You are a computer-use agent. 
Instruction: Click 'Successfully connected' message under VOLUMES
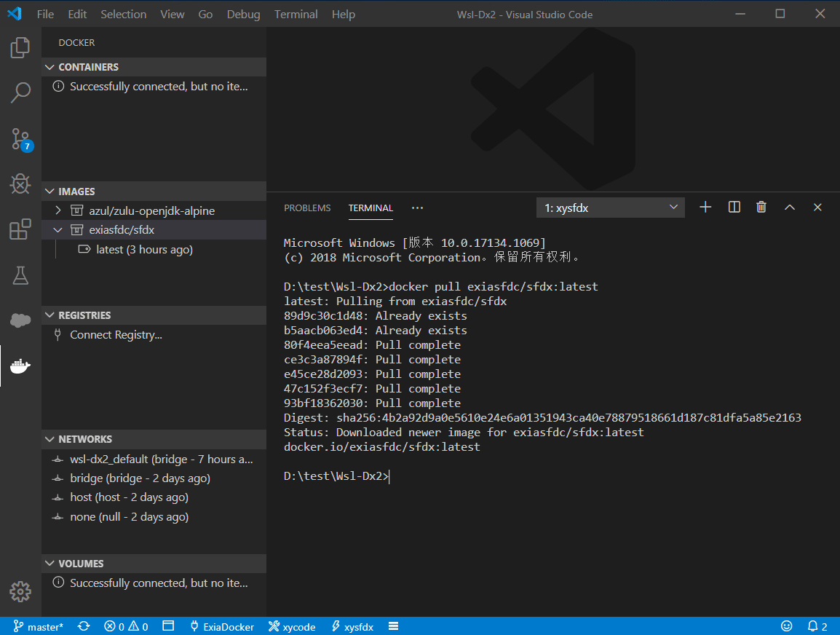pos(159,583)
